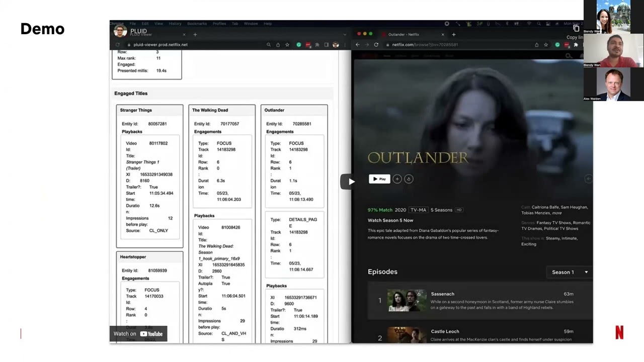Open Fantasy TV Shows genre link
Viewport: 644px width, 362px height.
pyautogui.click(x=553, y=223)
